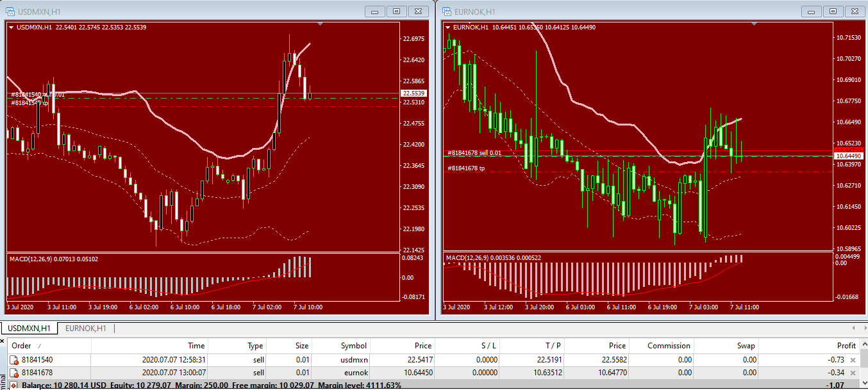The image size is (868, 390).
Task: Click the #81841678 tp line label
Action: point(466,168)
